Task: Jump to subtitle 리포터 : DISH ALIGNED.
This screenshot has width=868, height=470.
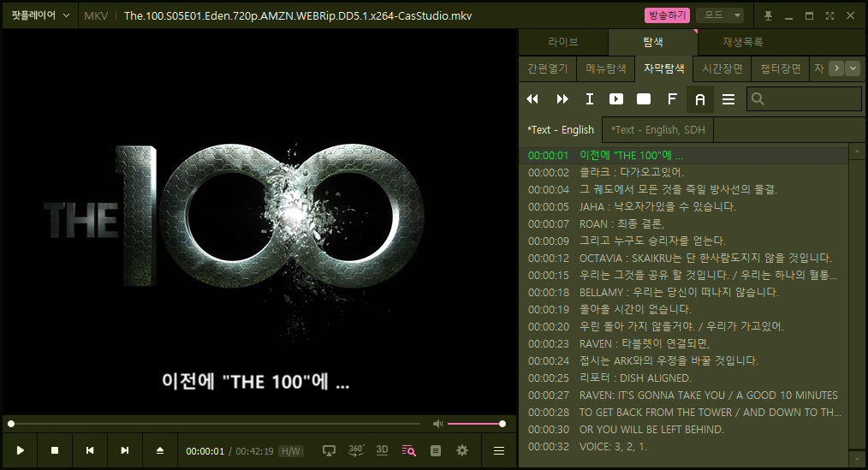Action: pyautogui.click(x=684, y=378)
